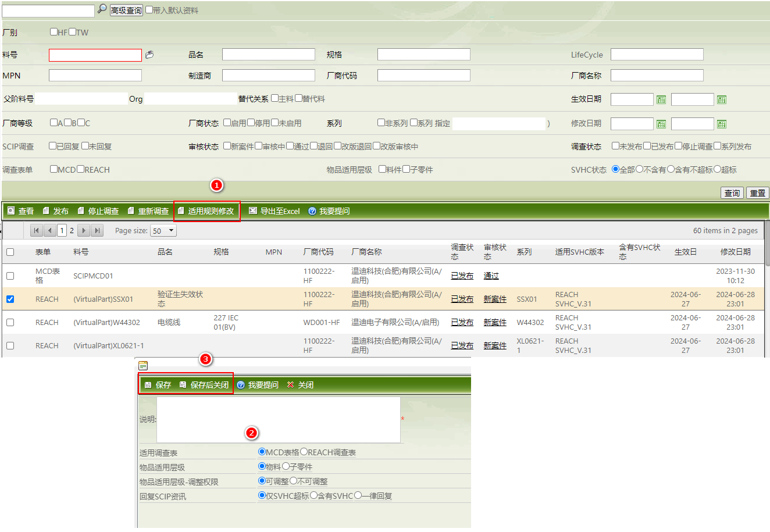Check the MCD 调查表单 checkbox
Viewport: 770px width, 532px height.
54,169
